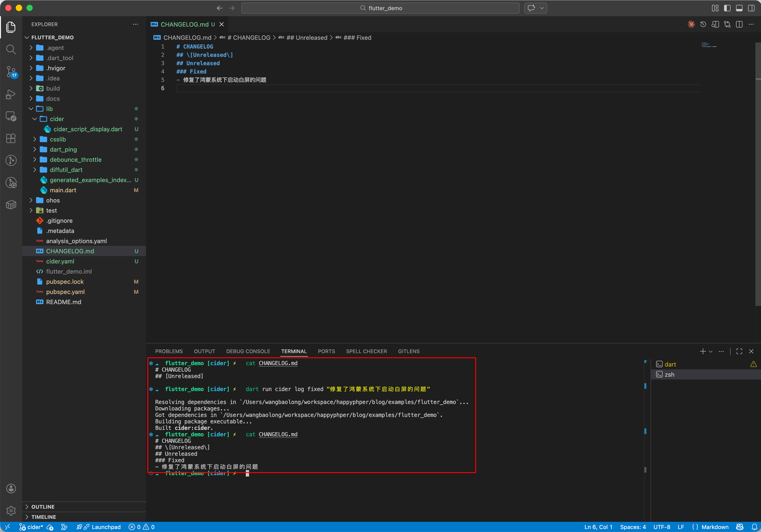The width and height of the screenshot is (761, 532).
Task: Open pubspec.yaml in the explorer
Action: [x=65, y=292]
